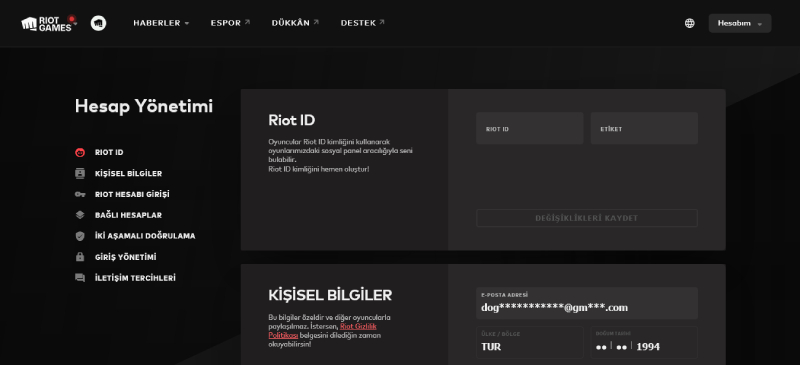The width and height of the screenshot is (800, 365).
Task: Click the Değişiklikleri Kaydet button
Action: pyautogui.click(x=587, y=218)
